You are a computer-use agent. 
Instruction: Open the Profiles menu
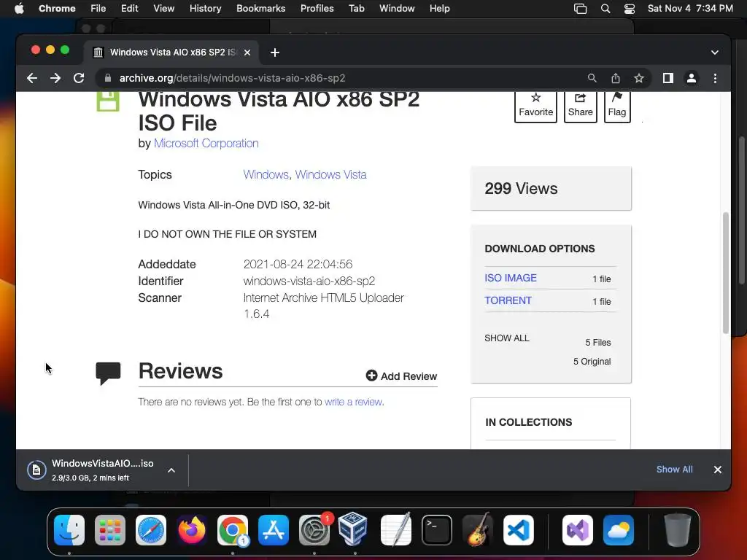[x=317, y=9]
